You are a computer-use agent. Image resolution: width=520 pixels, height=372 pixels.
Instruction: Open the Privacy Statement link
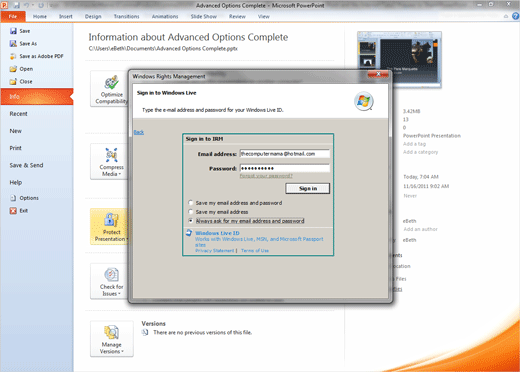click(215, 251)
